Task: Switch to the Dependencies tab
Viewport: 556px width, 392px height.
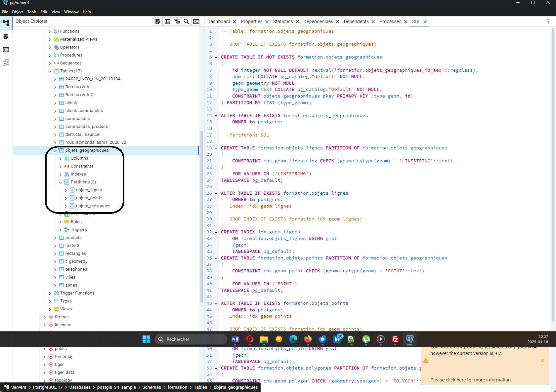Action: 318,21
